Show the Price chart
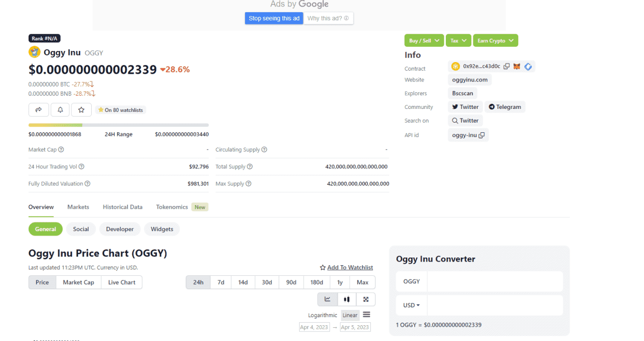Viewport: 644px width, 341px height. [42, 282]
